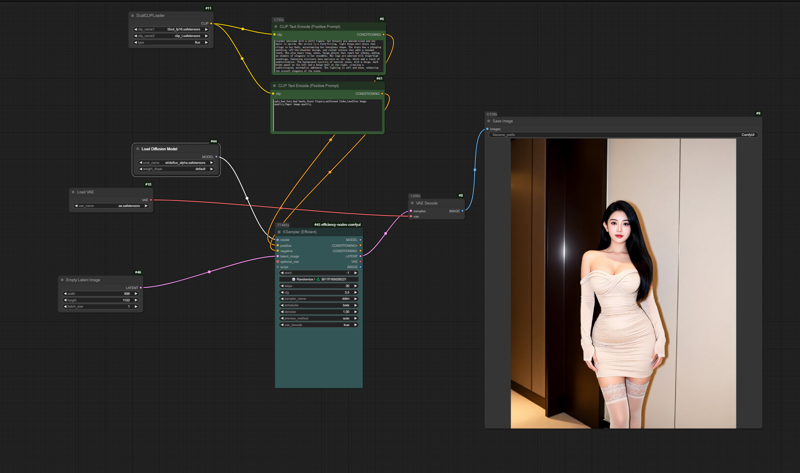Click the filename_prefix field in Save Image
This screenshot has height=473, width=800.
click(x=622, y=134)
